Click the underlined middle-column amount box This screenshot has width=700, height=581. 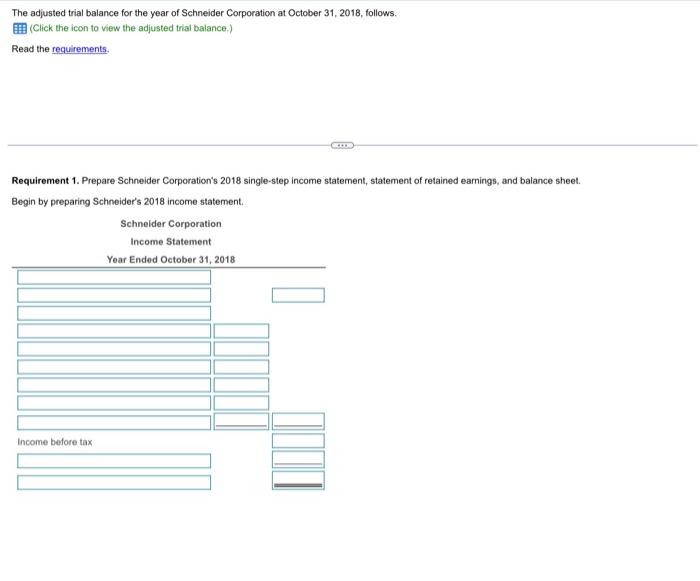click(241, 422)
